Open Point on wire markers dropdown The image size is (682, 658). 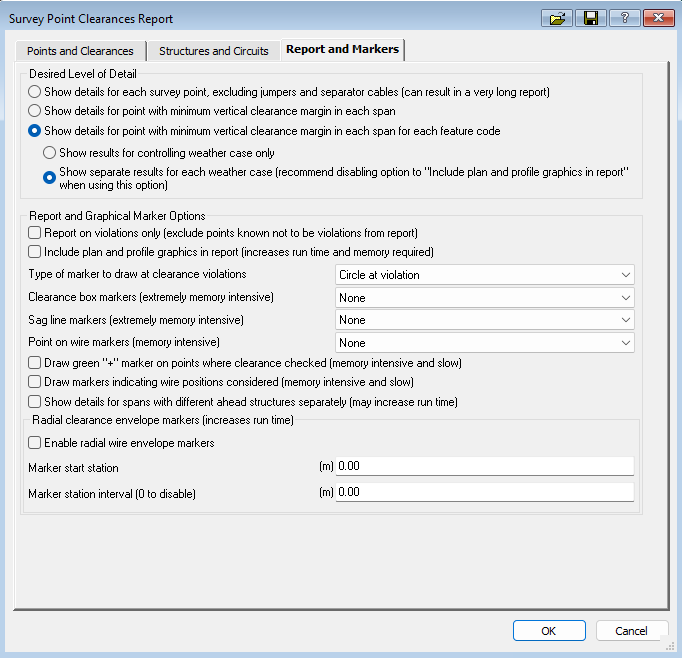pyautogui.click(x=485, y=343)
